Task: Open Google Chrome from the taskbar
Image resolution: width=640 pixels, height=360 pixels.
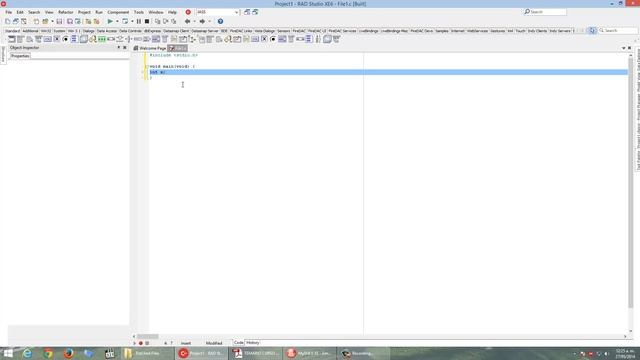Action: tap(48, 353)
